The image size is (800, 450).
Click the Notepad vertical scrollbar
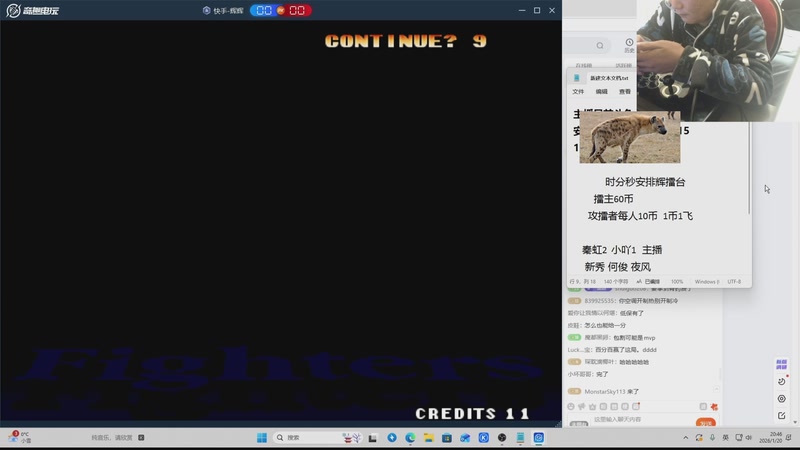pos(749,168)
